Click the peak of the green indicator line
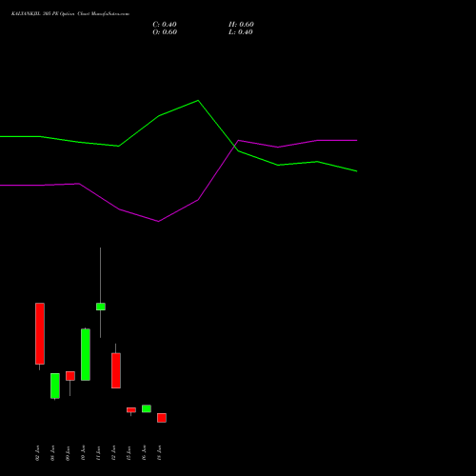This screenshot has width=476, height=476. click(198, 101)
